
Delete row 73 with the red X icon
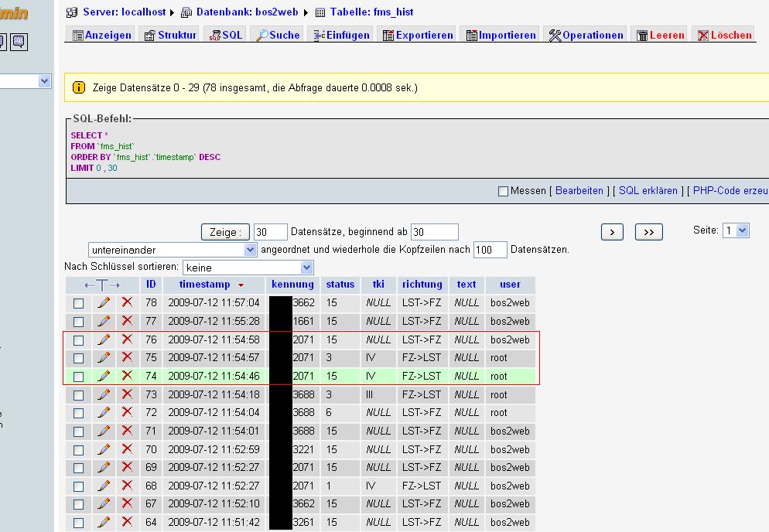(x=127, y=394)
